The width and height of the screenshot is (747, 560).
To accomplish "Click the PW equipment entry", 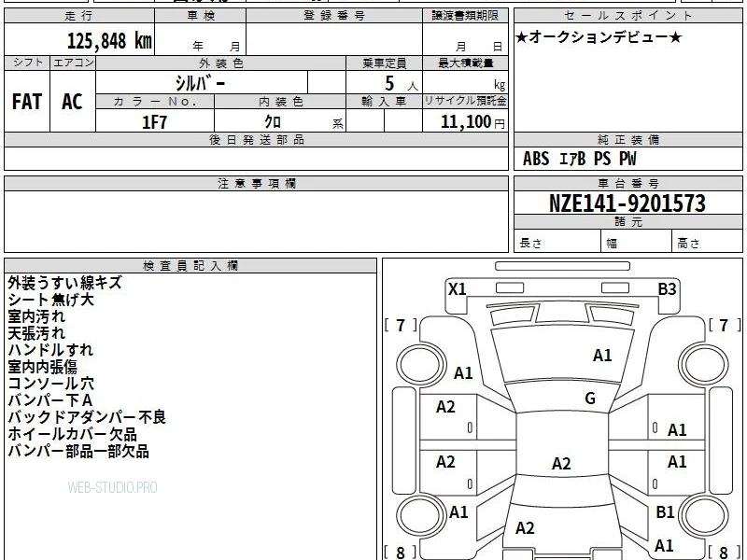I will point(627,159).
